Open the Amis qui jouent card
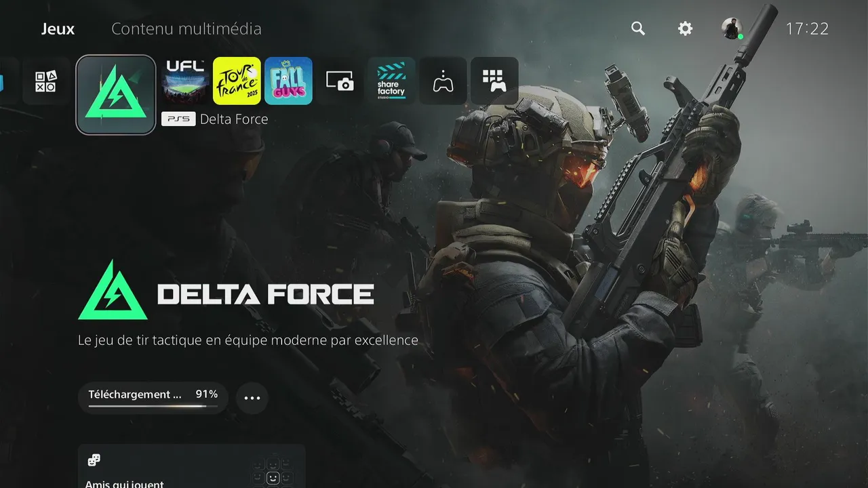This screenshot has height=488, width=868. point(191,466)
